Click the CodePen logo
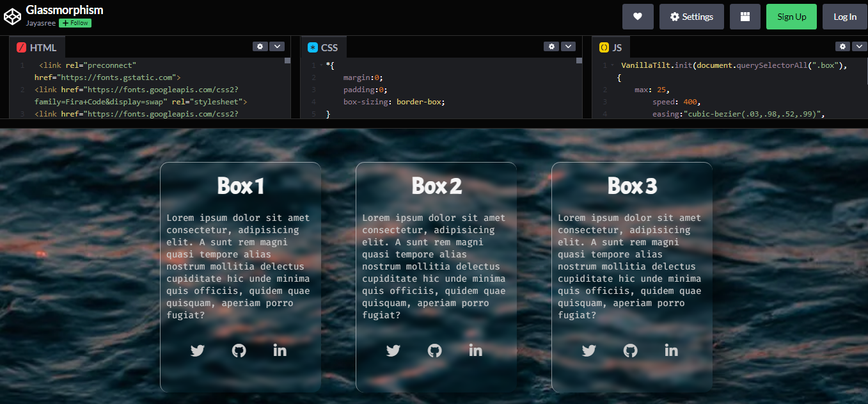868x404 pixels. [x=12, y=15]
